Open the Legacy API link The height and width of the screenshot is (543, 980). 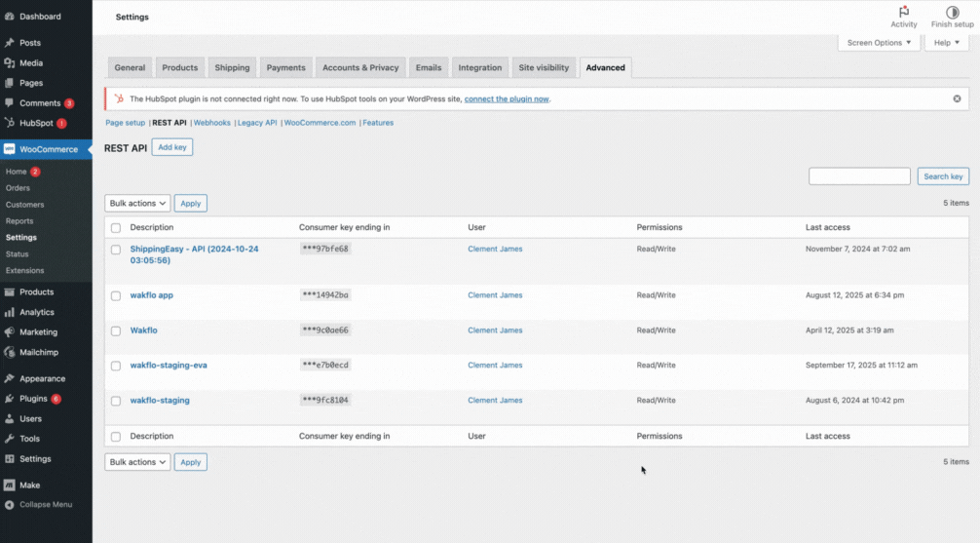(257, 123)
